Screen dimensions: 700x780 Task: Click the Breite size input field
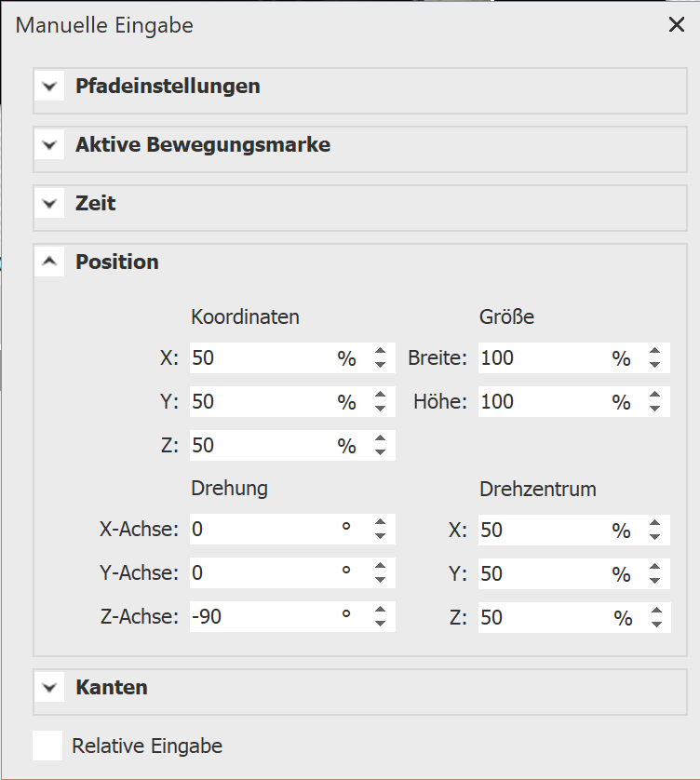(540, 358)
